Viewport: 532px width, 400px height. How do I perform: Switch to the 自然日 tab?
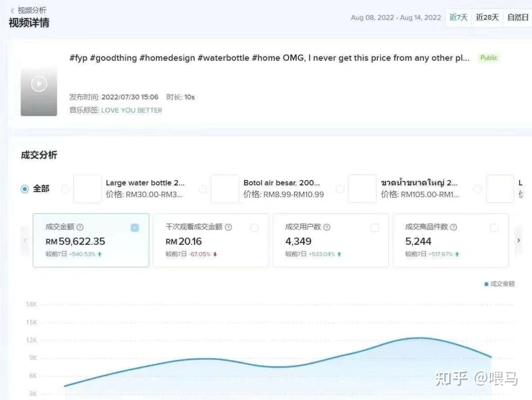tap(518, 17)
